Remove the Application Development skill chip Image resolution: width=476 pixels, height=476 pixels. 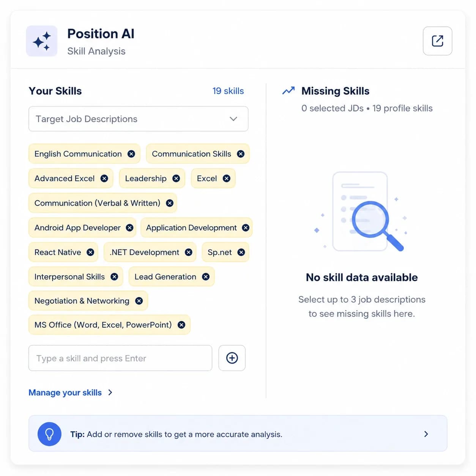[246, 228]
